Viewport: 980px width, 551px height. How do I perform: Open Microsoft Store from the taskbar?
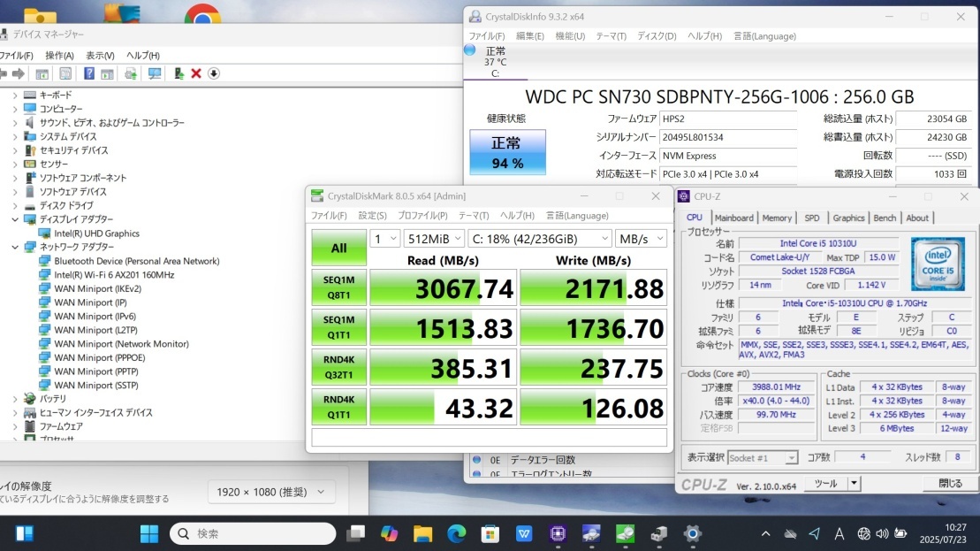click(x=490, y=533)
